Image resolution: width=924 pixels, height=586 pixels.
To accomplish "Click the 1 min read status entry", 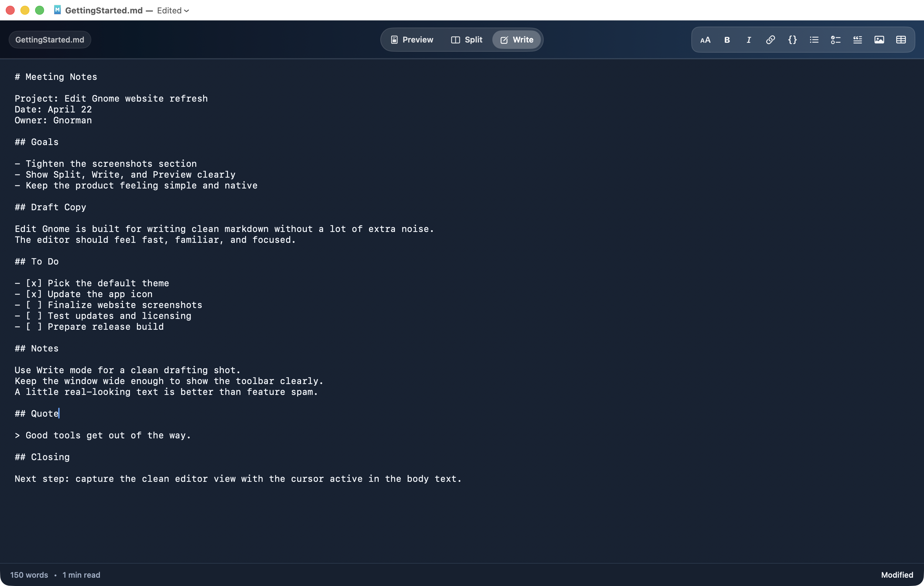I will coord(81,575).
